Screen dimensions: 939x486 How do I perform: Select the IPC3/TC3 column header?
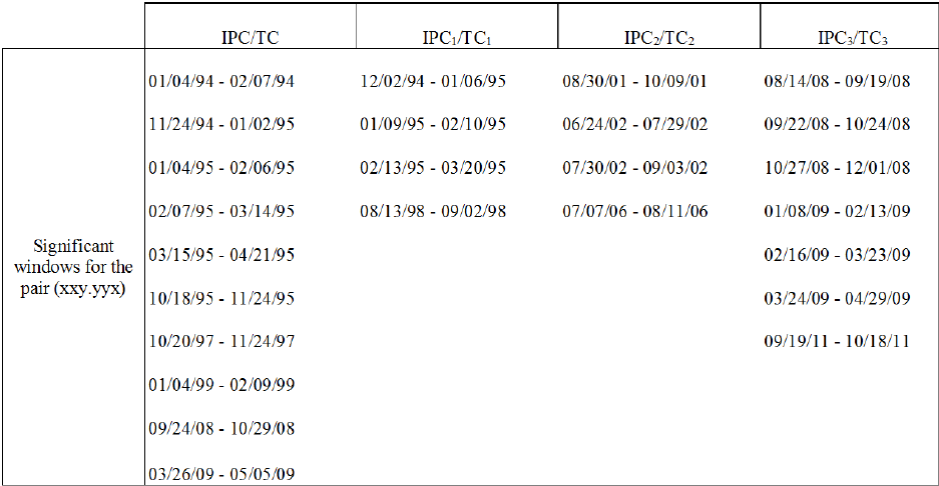click(853, 39)
